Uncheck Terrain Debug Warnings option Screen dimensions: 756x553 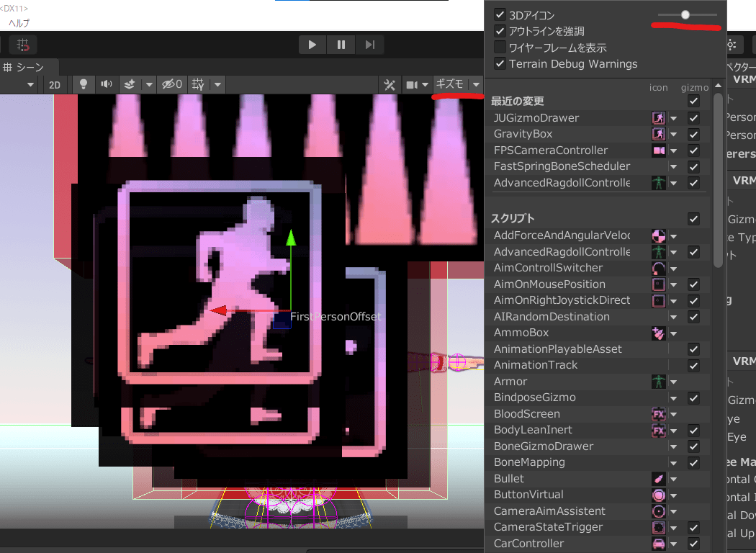point(500,64)
